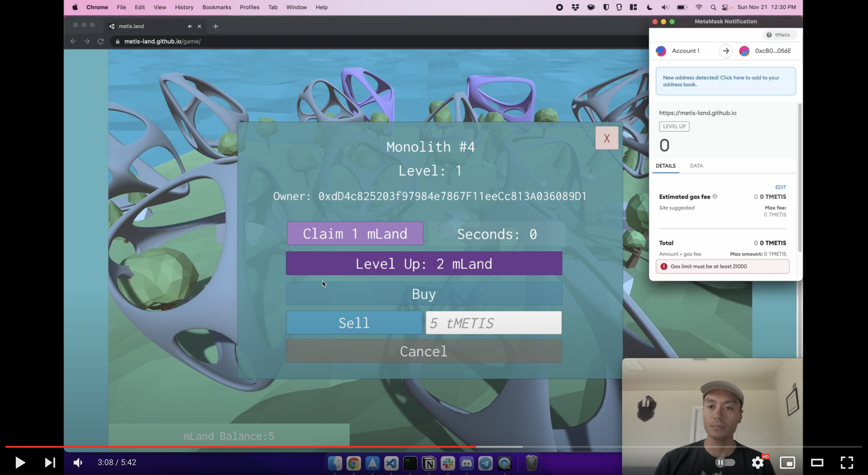Play the paused video
The height and width of the screenshot is (475, 868).
(x=20, y=462)
